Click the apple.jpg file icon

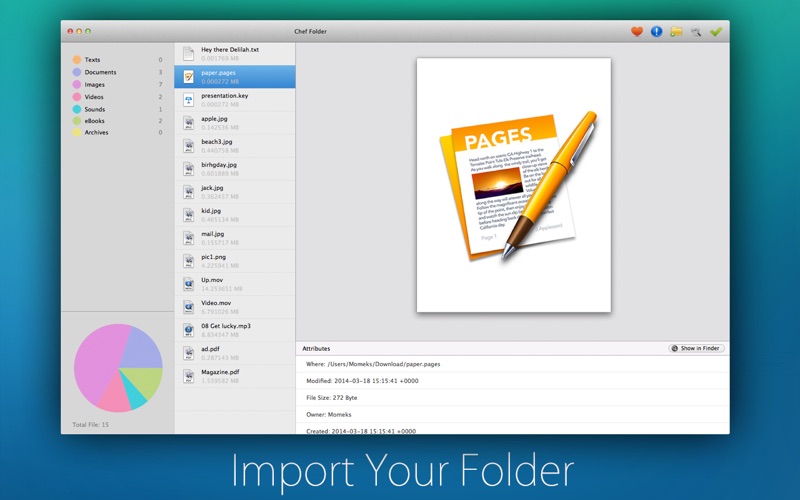coord(189,122)
